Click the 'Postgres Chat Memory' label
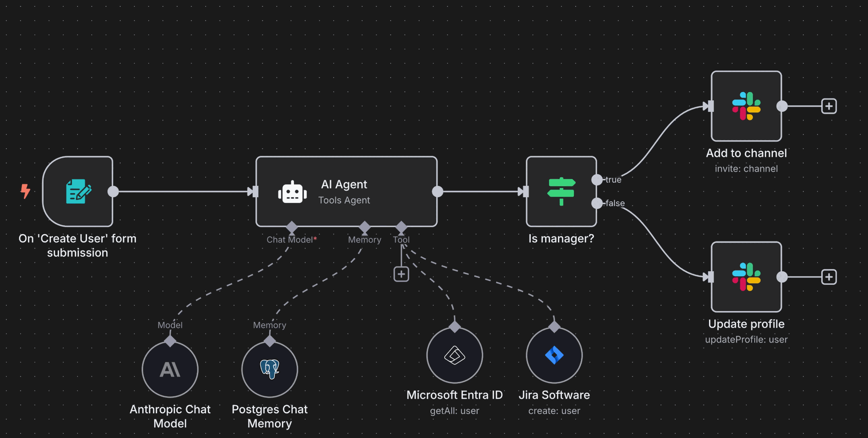Viewport: 868px width, 438px height. [269, 416]
